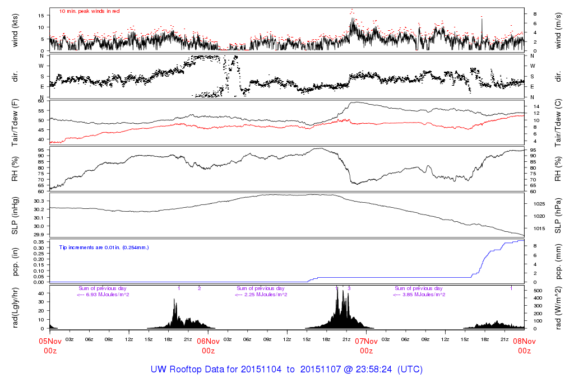Image resolution: width=574 pixels, height=392 pixels.
Task: Select the 'wind (kts)' left axis label
Action: (15, 30)
